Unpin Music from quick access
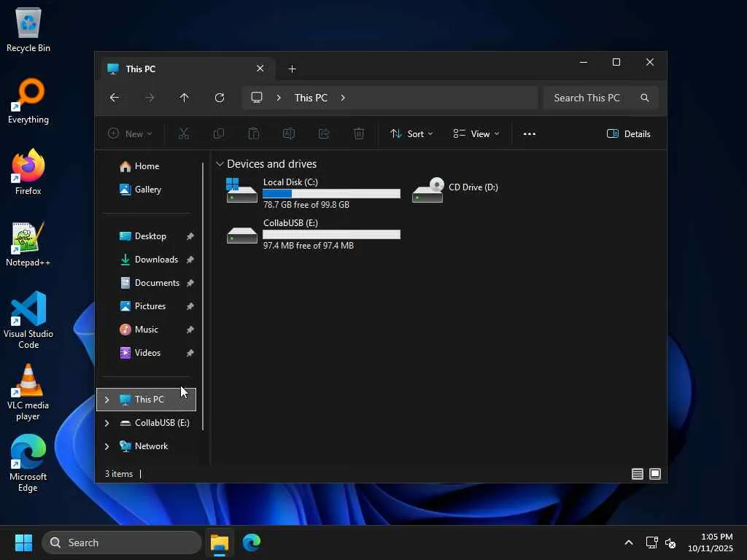 (x=190, y=330)
